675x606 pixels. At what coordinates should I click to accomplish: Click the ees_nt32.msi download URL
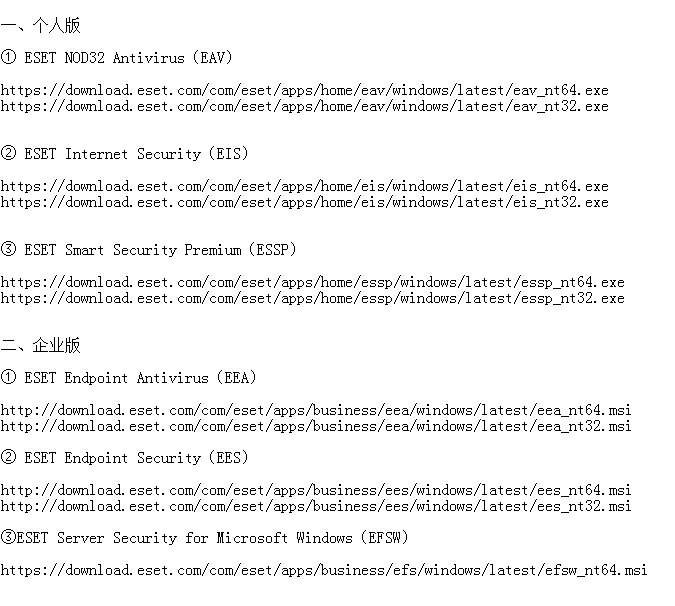click(316, 506)
